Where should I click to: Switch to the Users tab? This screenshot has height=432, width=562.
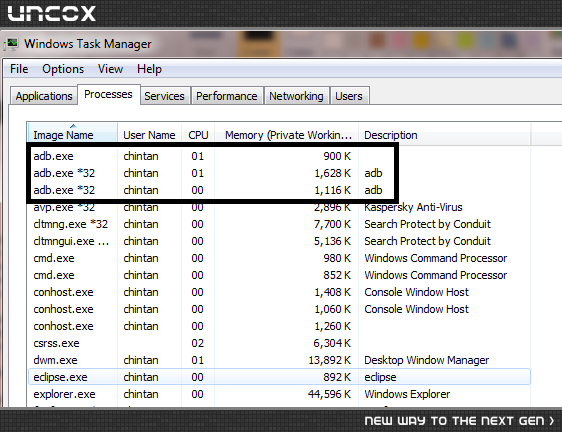click(x=349, y=96)
